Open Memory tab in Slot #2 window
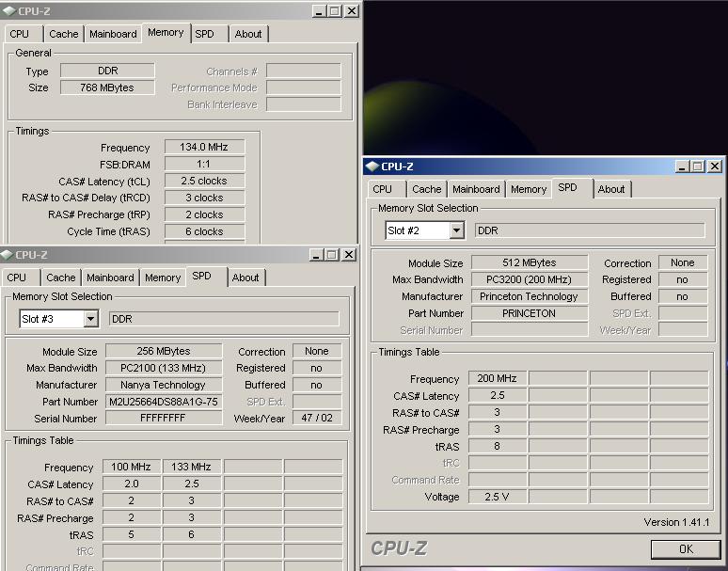Screen dimensions: 728x571 point(529,189)
